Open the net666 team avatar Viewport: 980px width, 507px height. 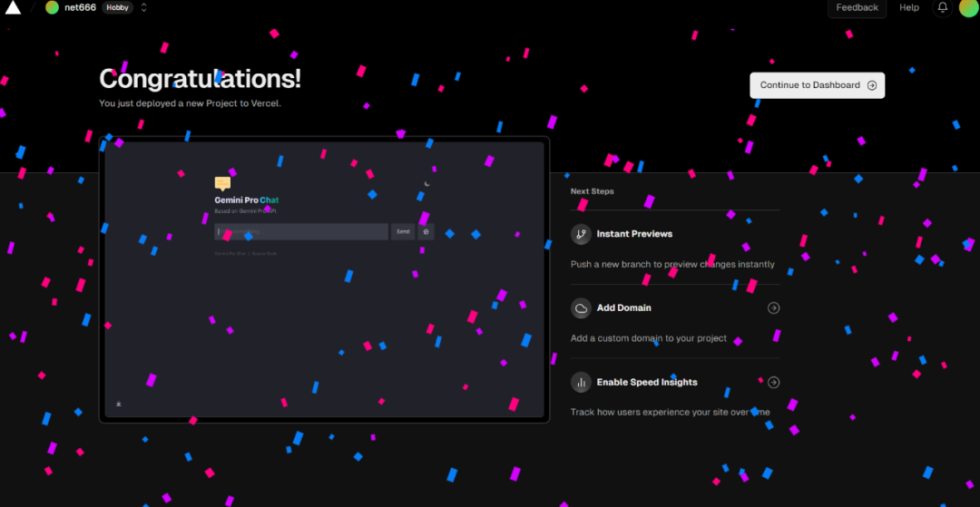[x=52, y=7]
